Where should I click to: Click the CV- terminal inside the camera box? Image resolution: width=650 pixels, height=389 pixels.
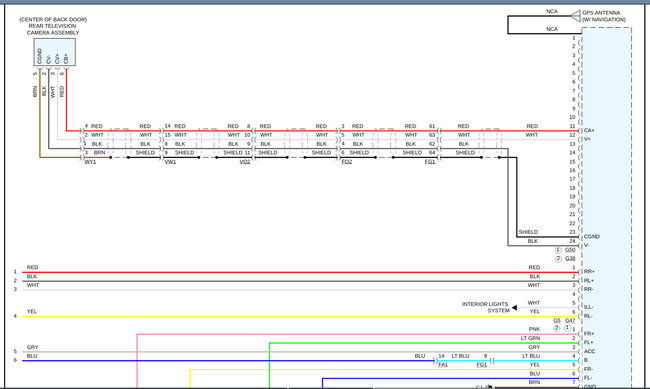pyautogui.click(x=49, y=60)
